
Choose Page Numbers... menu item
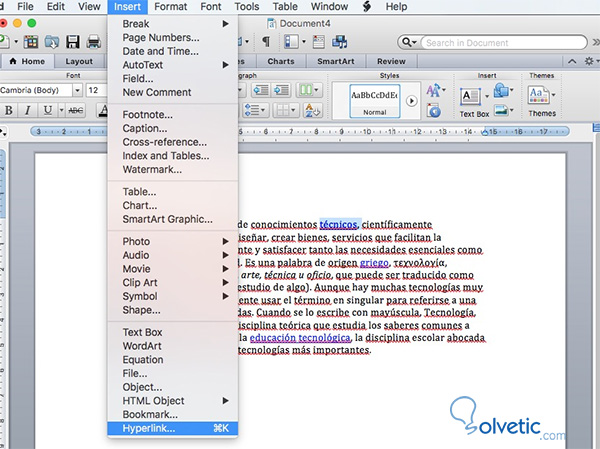173,38
